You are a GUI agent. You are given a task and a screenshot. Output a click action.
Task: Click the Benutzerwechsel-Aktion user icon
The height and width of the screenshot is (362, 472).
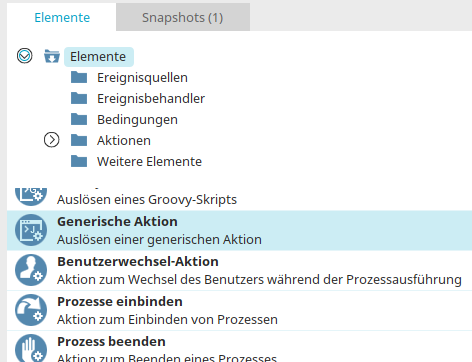31,270
